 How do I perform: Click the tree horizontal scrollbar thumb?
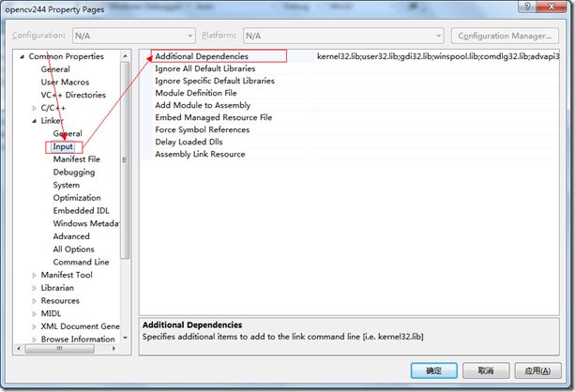59,349
